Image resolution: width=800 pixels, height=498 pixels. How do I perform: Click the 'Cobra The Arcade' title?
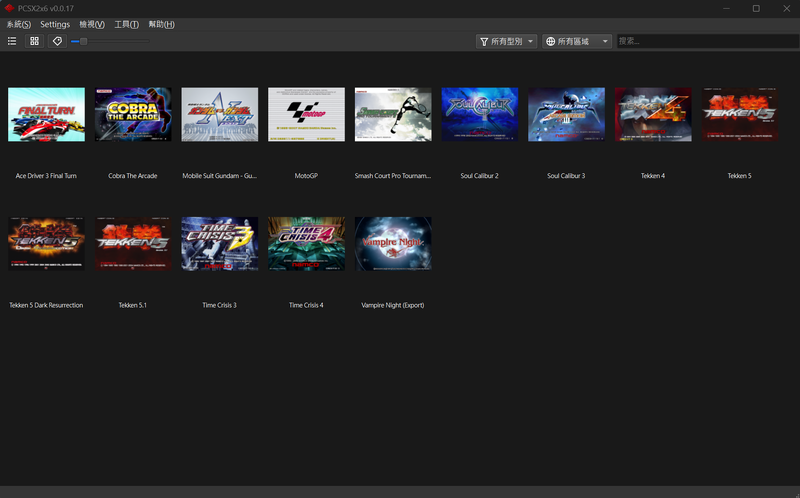(x=133, y=176)
